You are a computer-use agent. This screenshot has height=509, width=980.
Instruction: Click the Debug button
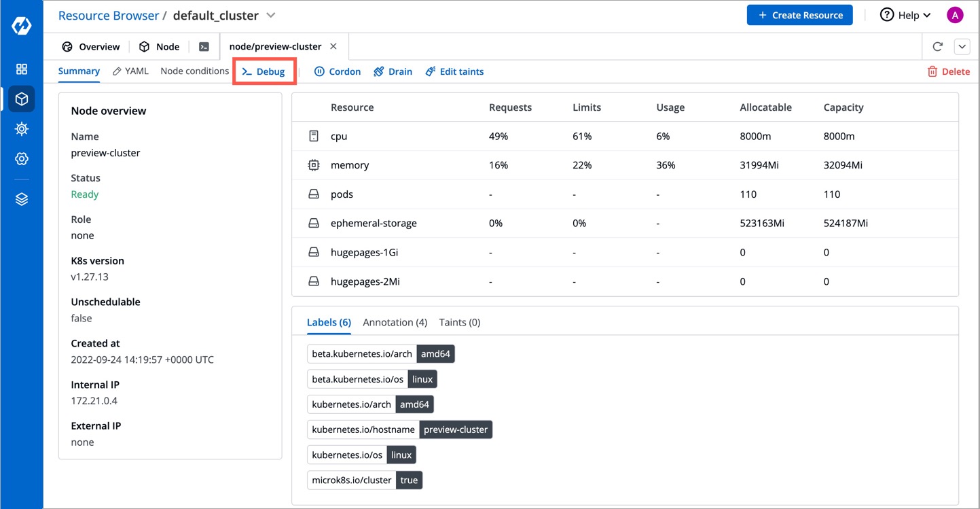point(264,71)
